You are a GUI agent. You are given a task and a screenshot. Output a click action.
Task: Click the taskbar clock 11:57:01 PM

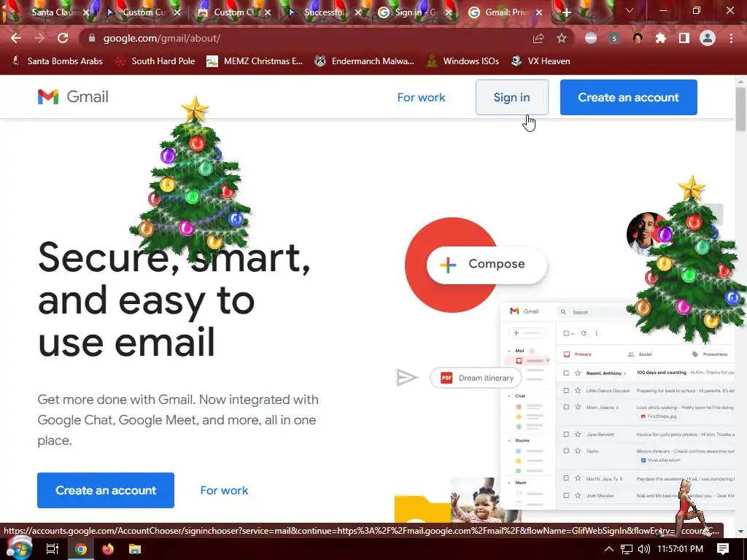(x=680, y=549)
